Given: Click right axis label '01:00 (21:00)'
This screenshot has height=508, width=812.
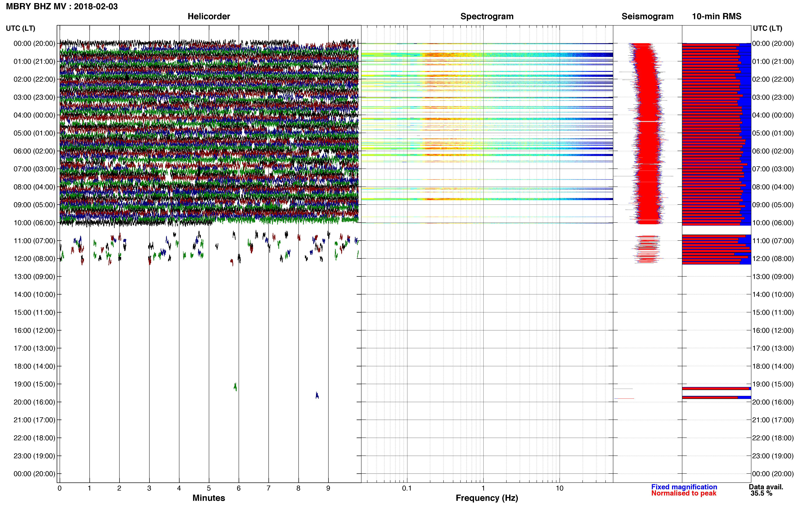Looking at the screenshot, I should pyautogui.click(x=773, y=62).
